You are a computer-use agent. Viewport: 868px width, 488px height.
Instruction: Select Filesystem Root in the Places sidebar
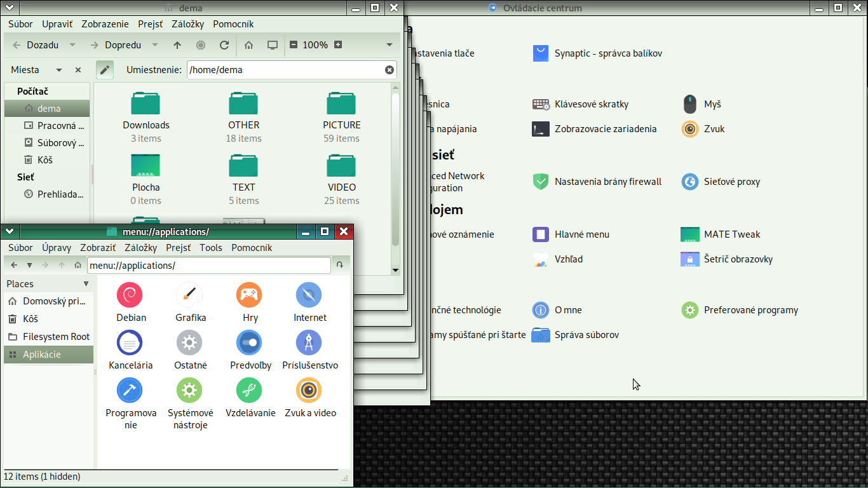pos(56,337)
